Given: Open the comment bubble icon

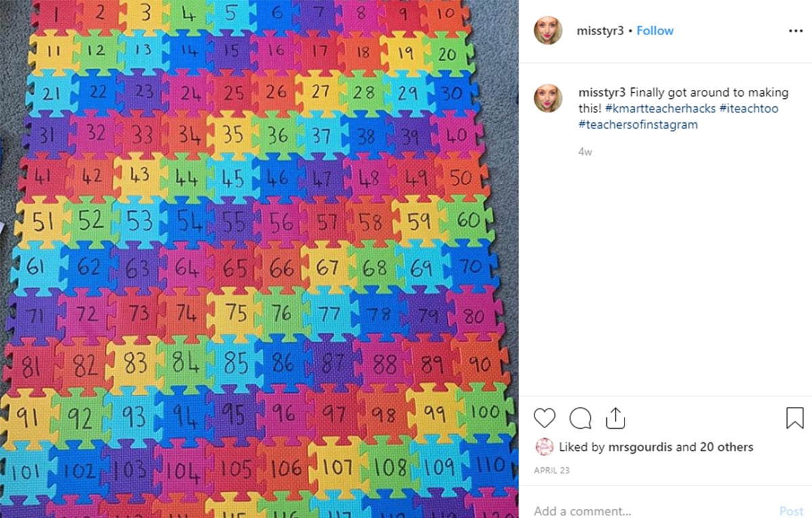Looking at the screenshot, I should (580, 419).
